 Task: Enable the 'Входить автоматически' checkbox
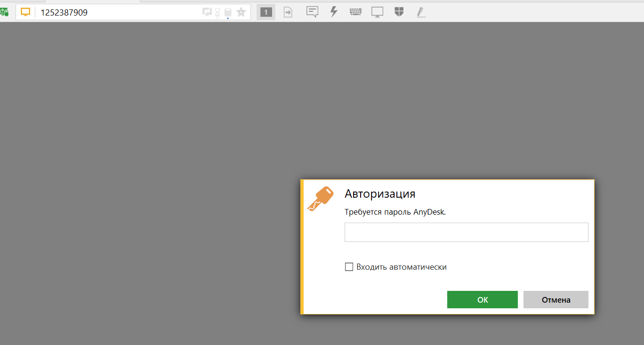pos(349,267)
